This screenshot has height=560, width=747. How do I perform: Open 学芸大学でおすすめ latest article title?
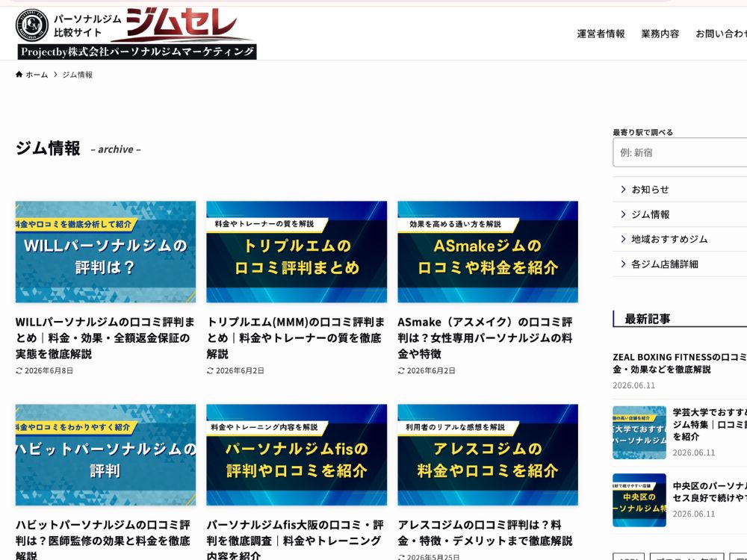click(710, 424)
